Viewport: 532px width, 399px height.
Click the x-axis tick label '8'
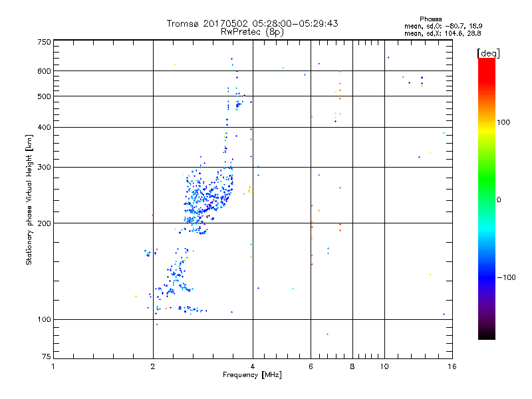tap(352, 366)
